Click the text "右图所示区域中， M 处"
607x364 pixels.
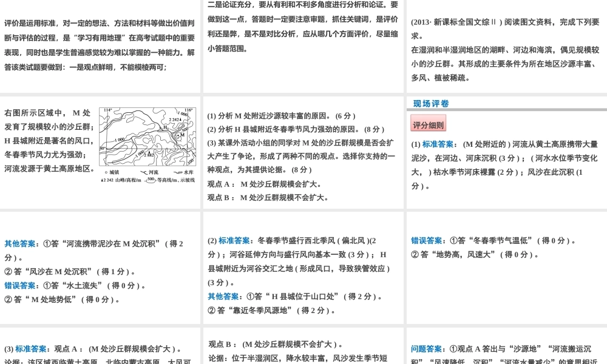[47, 113]
